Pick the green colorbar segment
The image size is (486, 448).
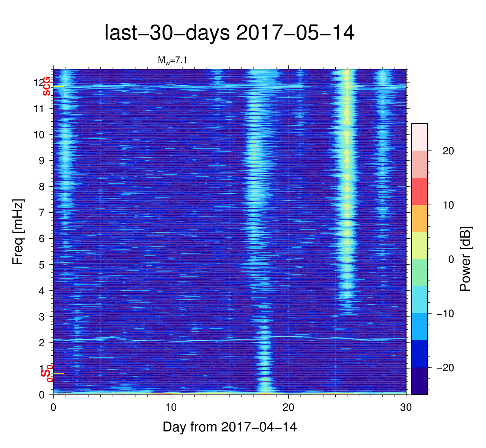419,273
